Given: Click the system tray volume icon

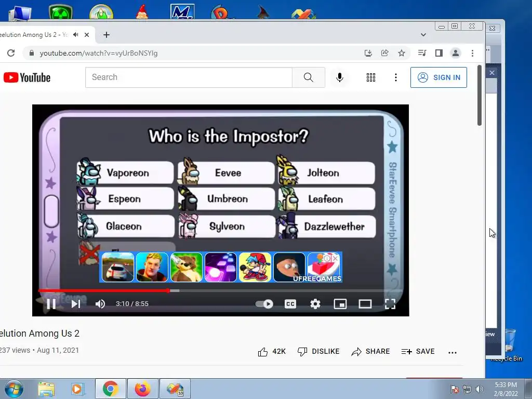Looking at the screenshot, I should 480,389.
